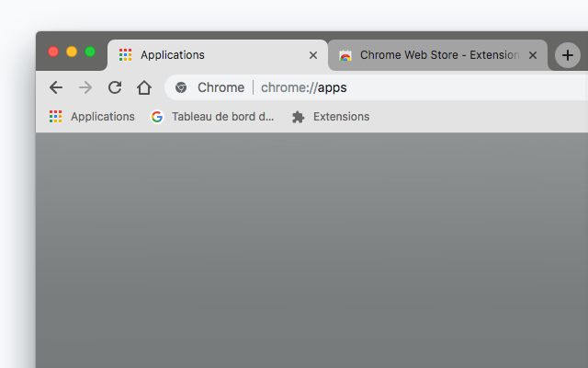Open a new tab with plus button
588x368 pixels.
pos(568,55)
